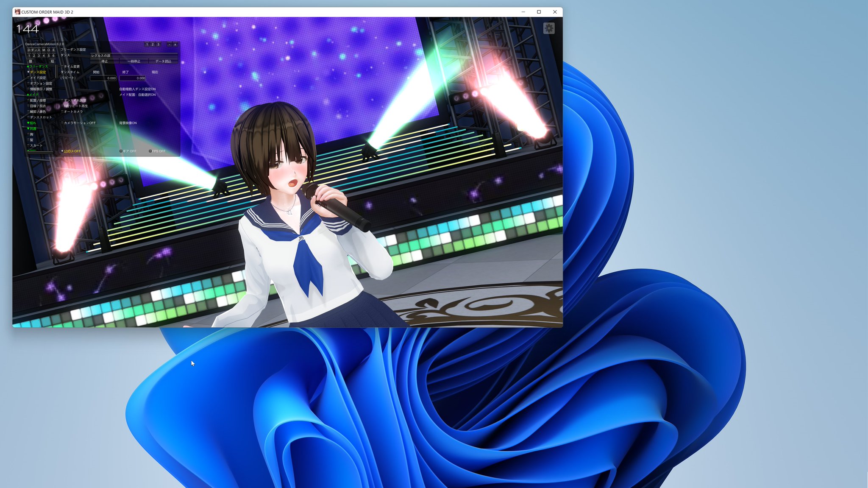Viewport: 868px width, 488px height.
Task: Select the O mode icon in the top row
Action: click(49, 50)
